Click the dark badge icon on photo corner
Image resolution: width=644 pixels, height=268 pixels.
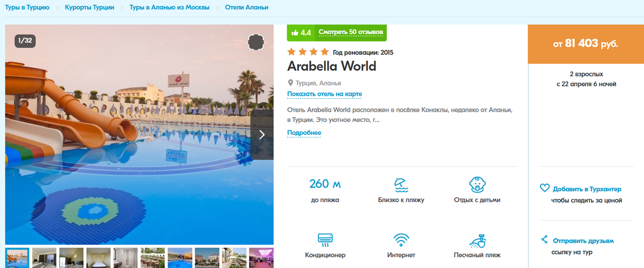coord(257,42)
